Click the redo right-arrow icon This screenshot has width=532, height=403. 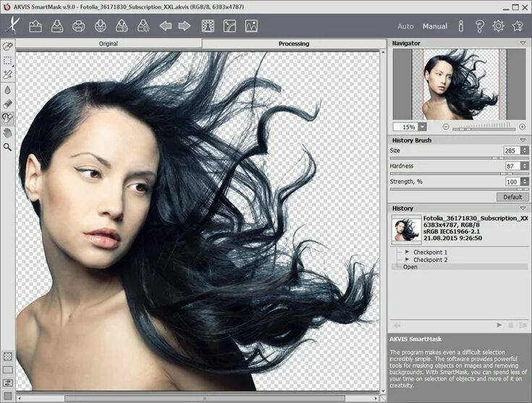pos(185,26)
